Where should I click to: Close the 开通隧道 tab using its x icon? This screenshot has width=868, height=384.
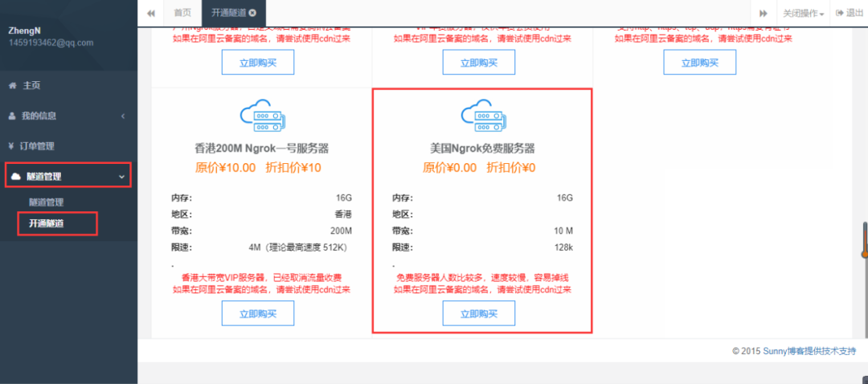[253, 14]
